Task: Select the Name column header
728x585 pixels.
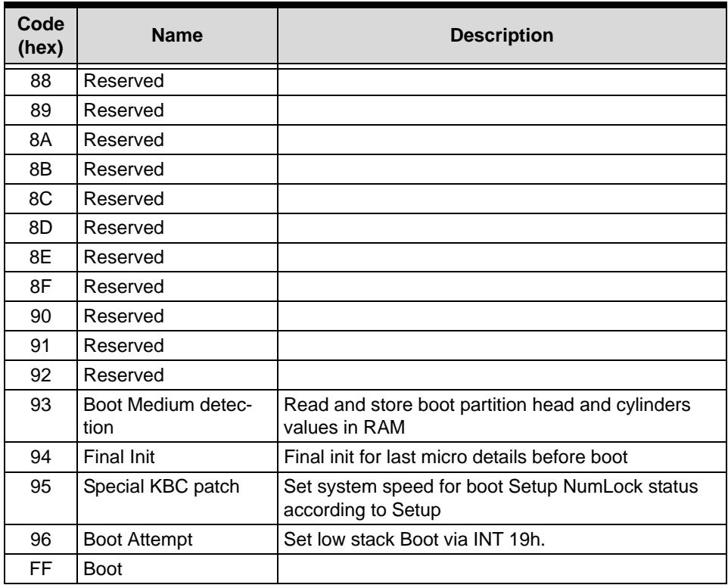Action: pos(177,36)
